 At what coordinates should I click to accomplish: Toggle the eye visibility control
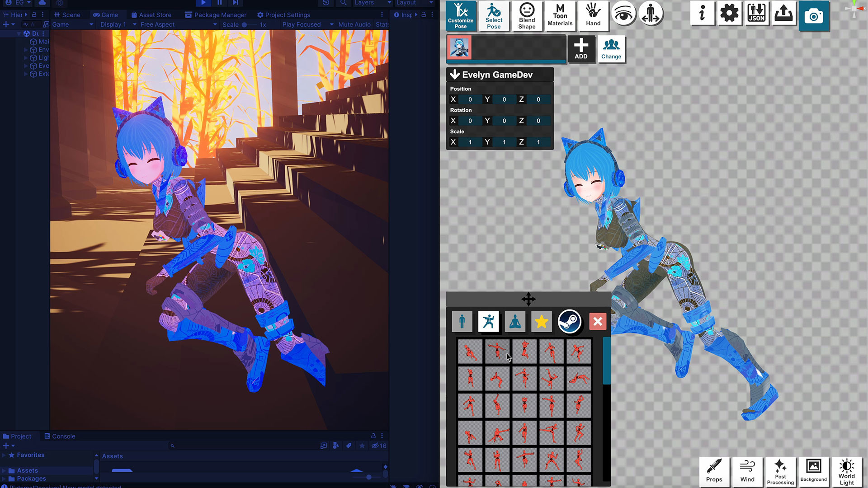click(624, 14)
